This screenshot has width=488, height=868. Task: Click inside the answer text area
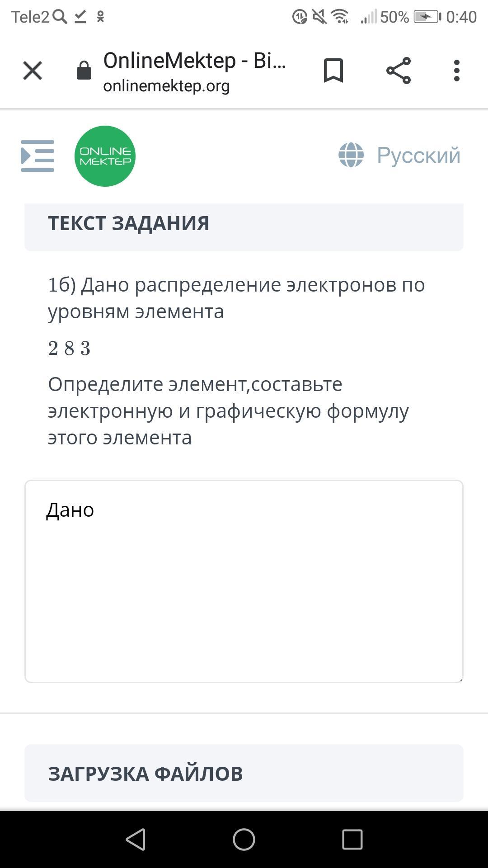(x=244, y=581)
